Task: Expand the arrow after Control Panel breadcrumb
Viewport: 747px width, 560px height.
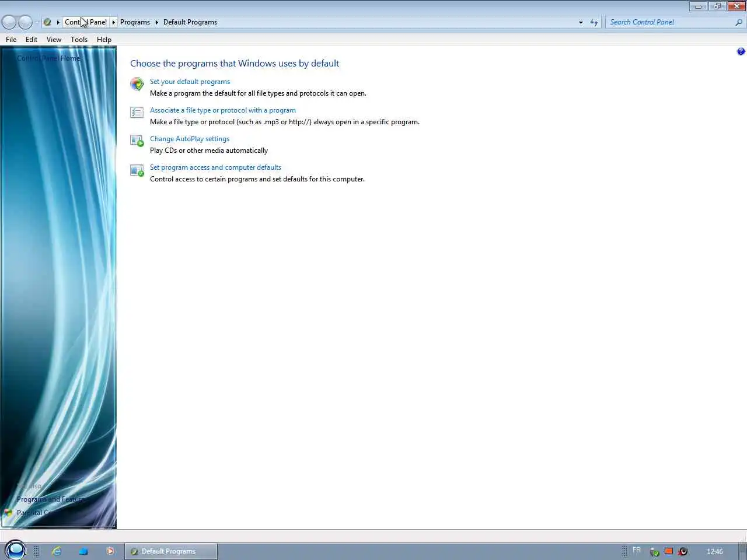Action: click(113, 22)
